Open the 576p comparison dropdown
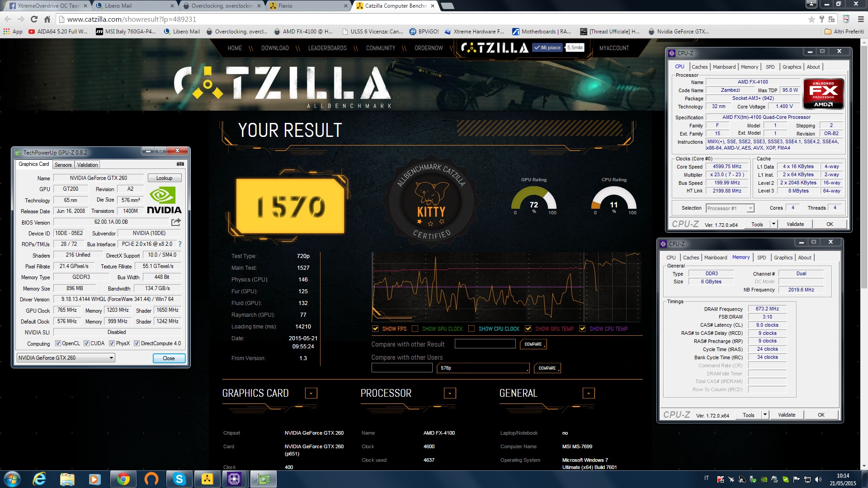Screen dimensions: 868x488 [483, 368]
